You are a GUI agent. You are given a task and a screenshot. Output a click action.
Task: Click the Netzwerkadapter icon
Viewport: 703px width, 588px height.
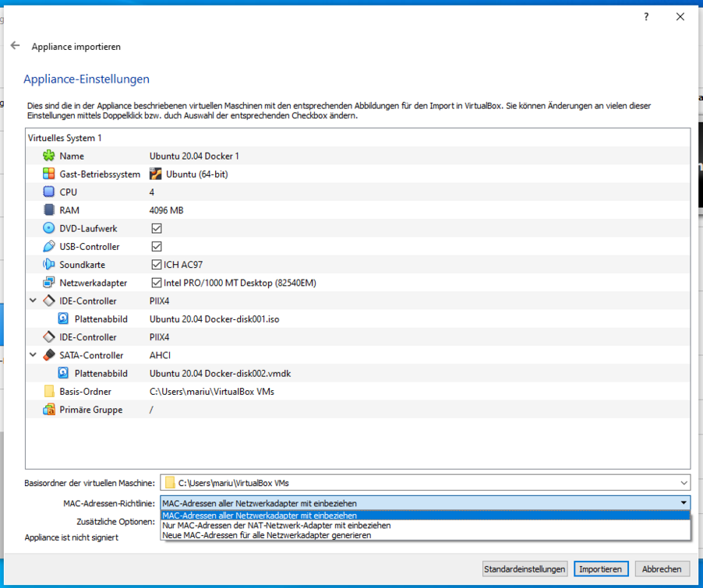pos(49,283)
